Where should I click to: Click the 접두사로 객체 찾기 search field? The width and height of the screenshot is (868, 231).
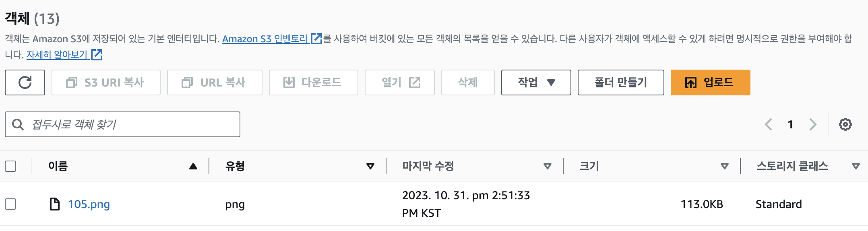[122, 124]
